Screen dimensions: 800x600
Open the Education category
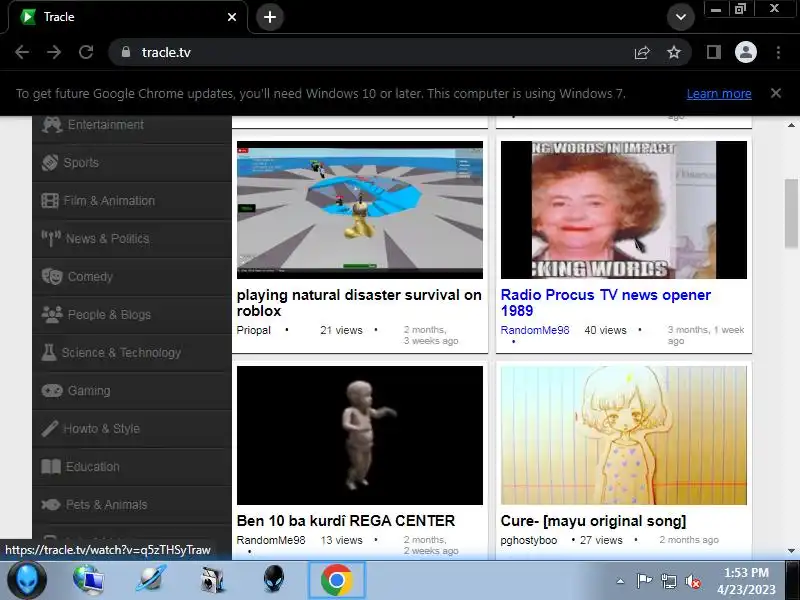click(x=132, y=467)
